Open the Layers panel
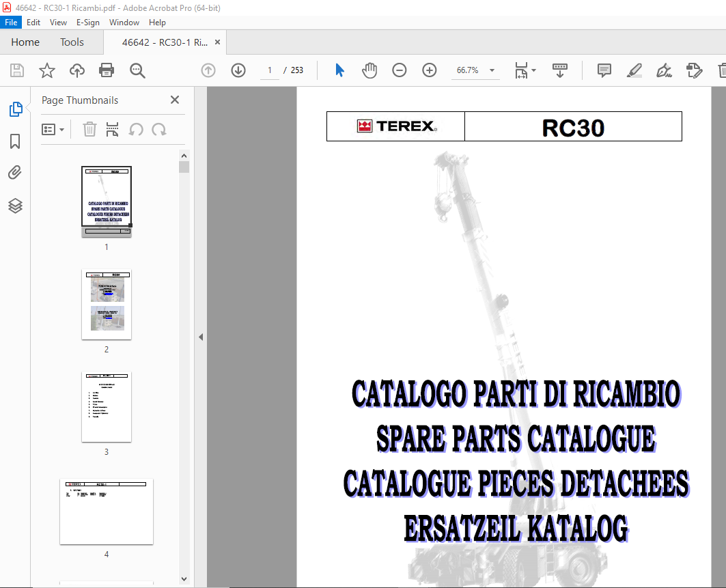 click(x=15, y=206)
